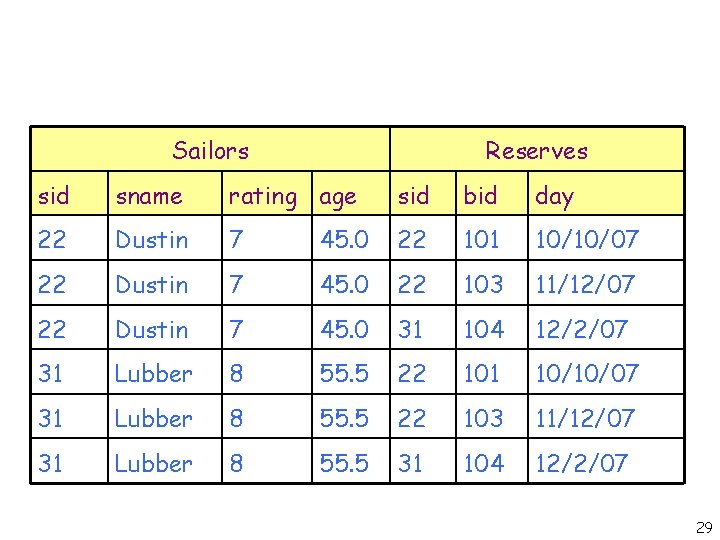This screenshot has height=540, width=720.
Task: Click the first Dustin name cell
Action: click(152, 240)
